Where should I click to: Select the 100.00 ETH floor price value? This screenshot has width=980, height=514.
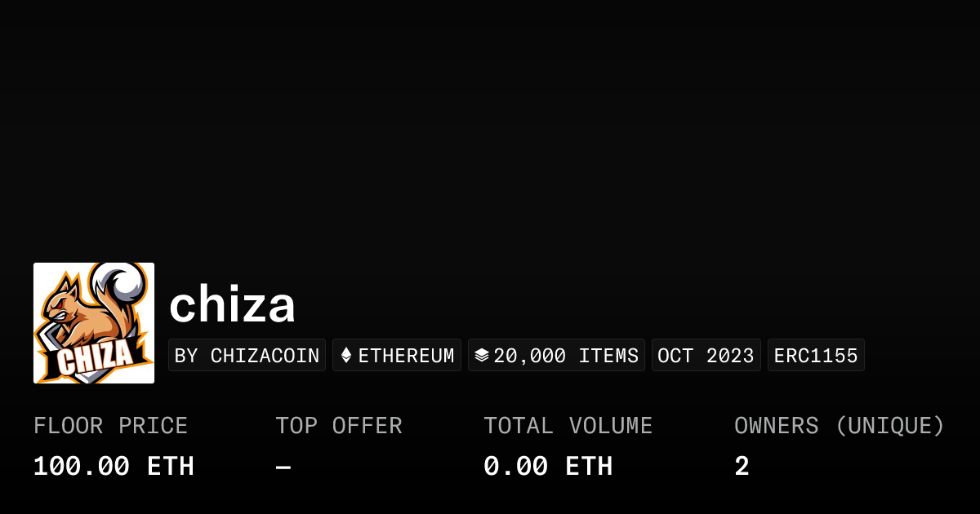(114, 467)
